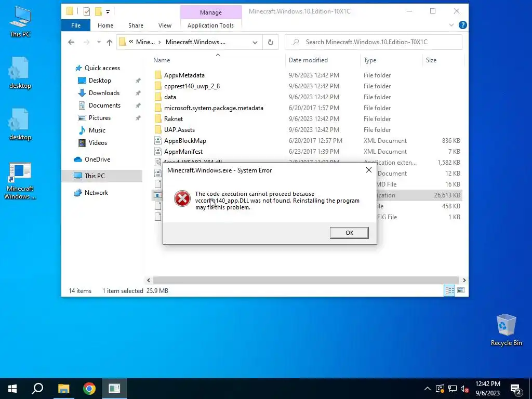
Task: Click the search box for Minecraft.Windows.10.Edition-T0X1C
Action: (x=373, y=42)
